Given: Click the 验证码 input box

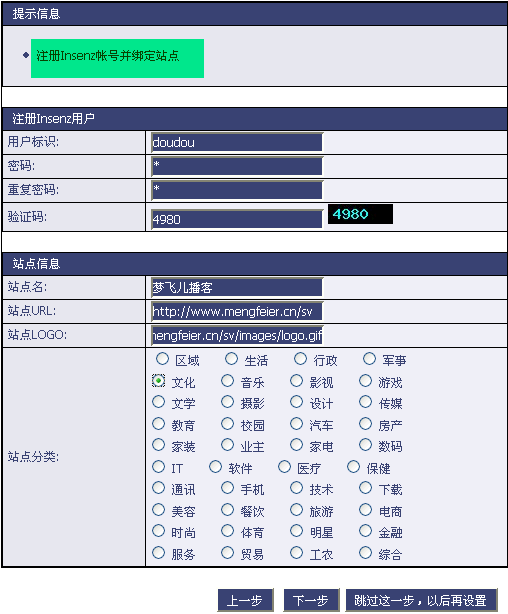Looking at the screenshot, I should (237, 219).
